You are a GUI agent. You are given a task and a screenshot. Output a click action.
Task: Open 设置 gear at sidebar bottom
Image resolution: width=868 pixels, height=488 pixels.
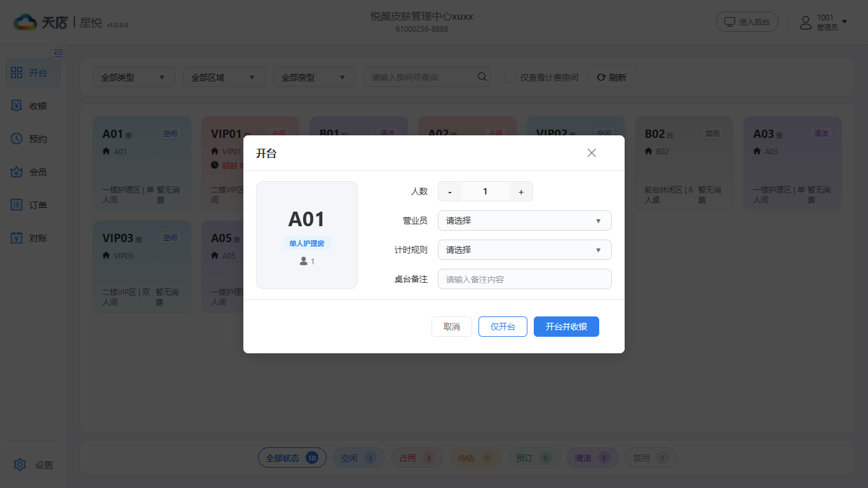click(x=33, y=465)
